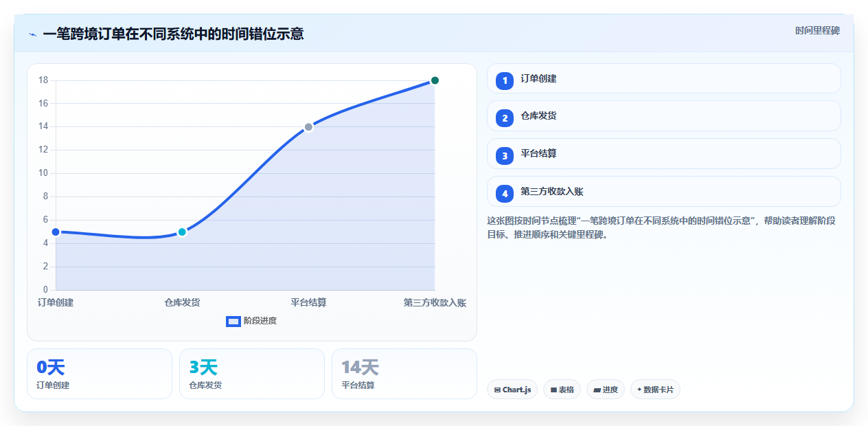
Task: Click the title 一笔跨境订单在不同系统中的时间错位示意
Action: pyautogui.click(x=173, y=34)
